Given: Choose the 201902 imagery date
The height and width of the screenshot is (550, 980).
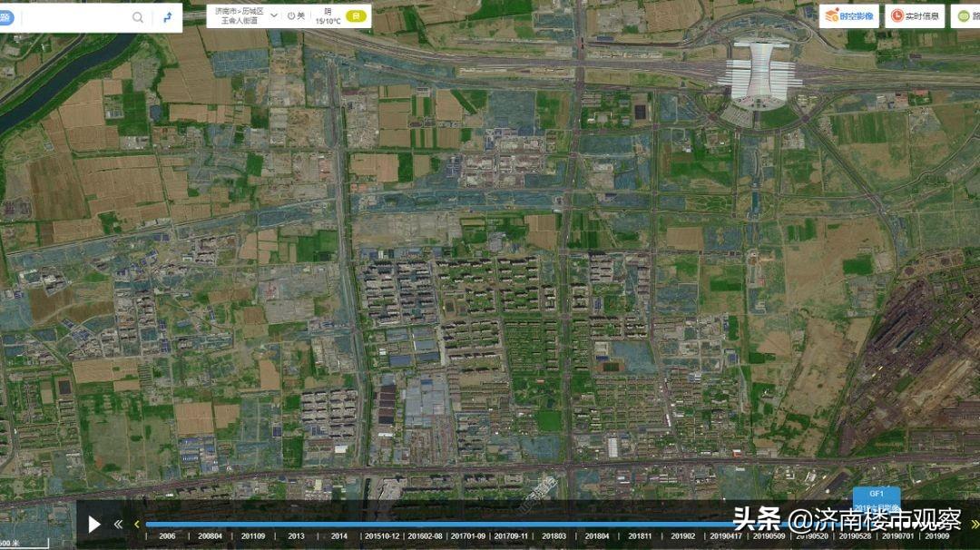Looking at the screenshot, I should (682, 536).
